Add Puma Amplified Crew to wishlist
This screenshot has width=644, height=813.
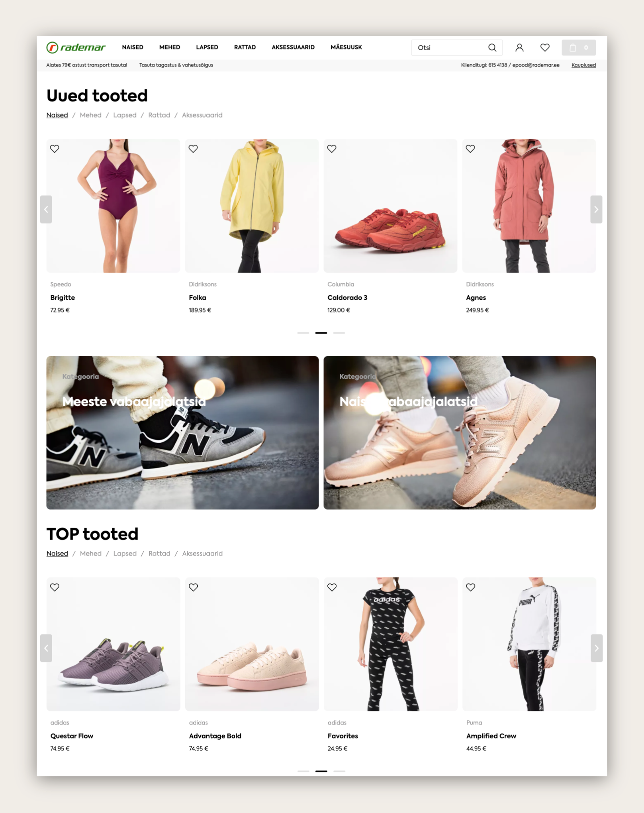click(470, 587)
